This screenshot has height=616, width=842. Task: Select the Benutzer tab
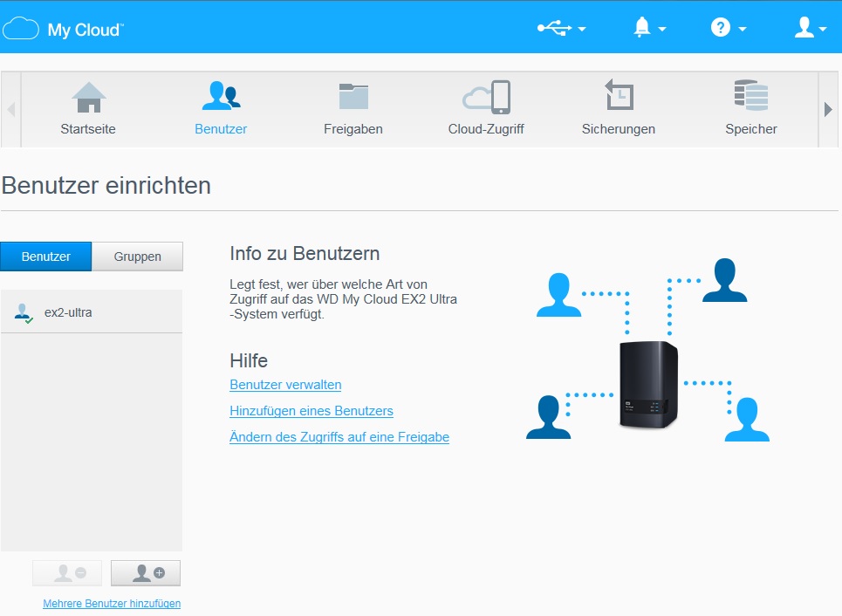pyautogui.click(x=46, y=257)
